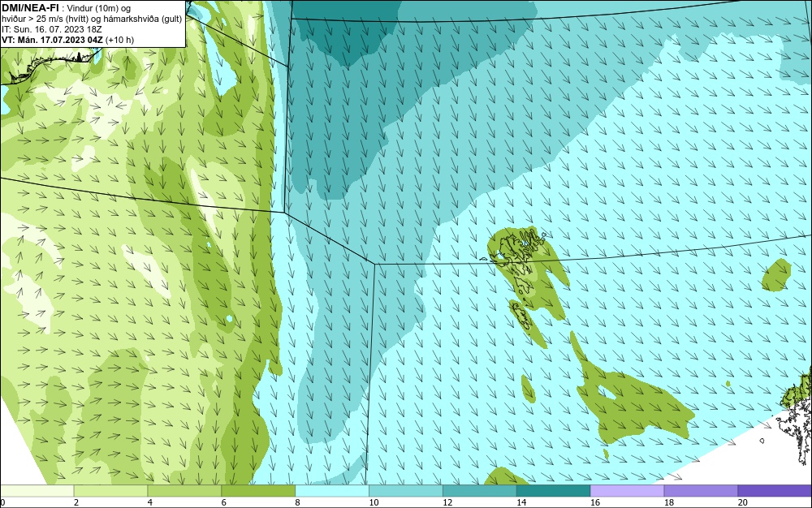This screenshot has height=508, width=812.
Task: Click the 8–10 m/s pale cyan swatch
Action: pyautogui.click(x=332, y=491)
